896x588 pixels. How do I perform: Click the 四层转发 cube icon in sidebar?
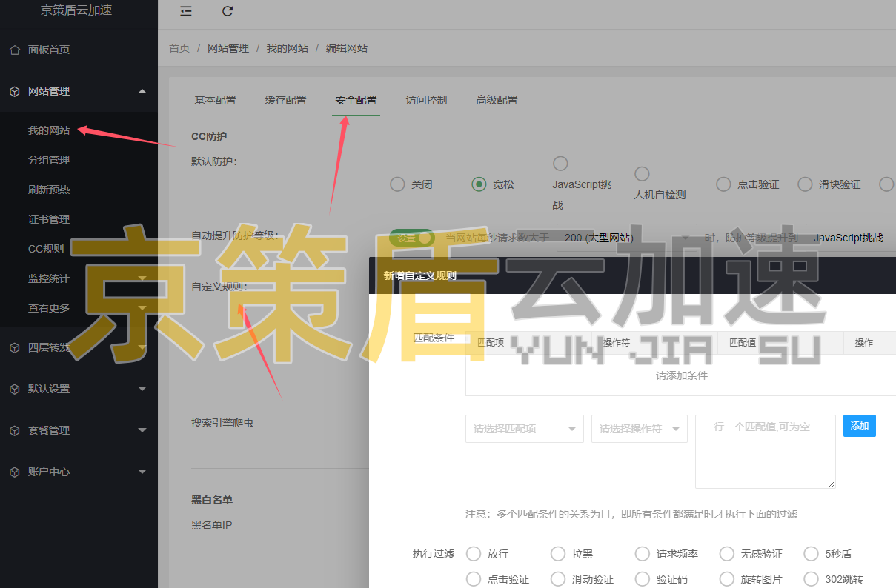tap(16, 347)
